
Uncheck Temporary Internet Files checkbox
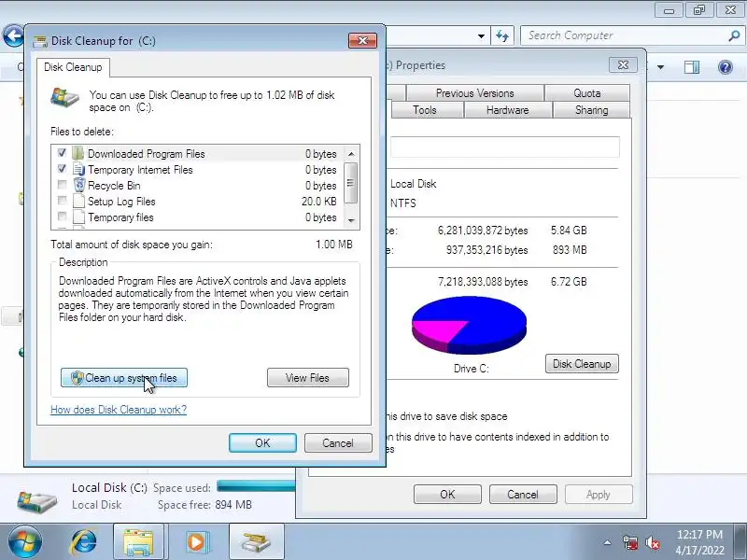[x=62, y=169]
